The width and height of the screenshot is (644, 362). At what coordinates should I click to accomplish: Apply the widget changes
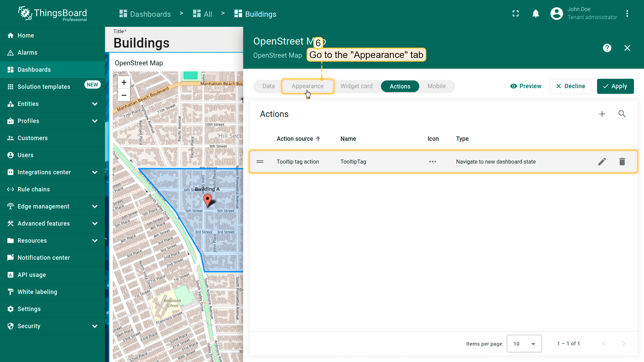coord(615,86)
